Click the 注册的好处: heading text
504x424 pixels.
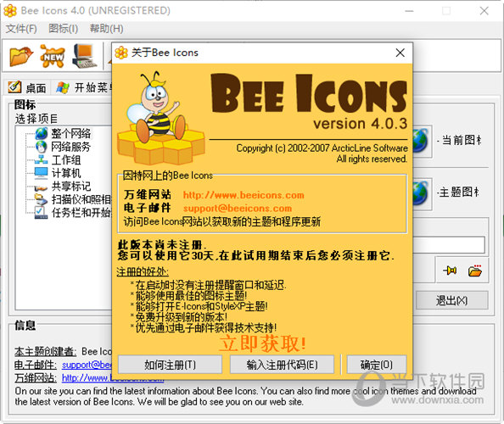click(x=143, y=272)
